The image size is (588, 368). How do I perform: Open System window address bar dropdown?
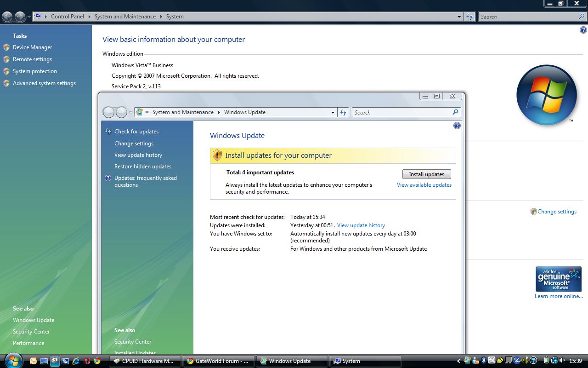(x=459, y=17)
